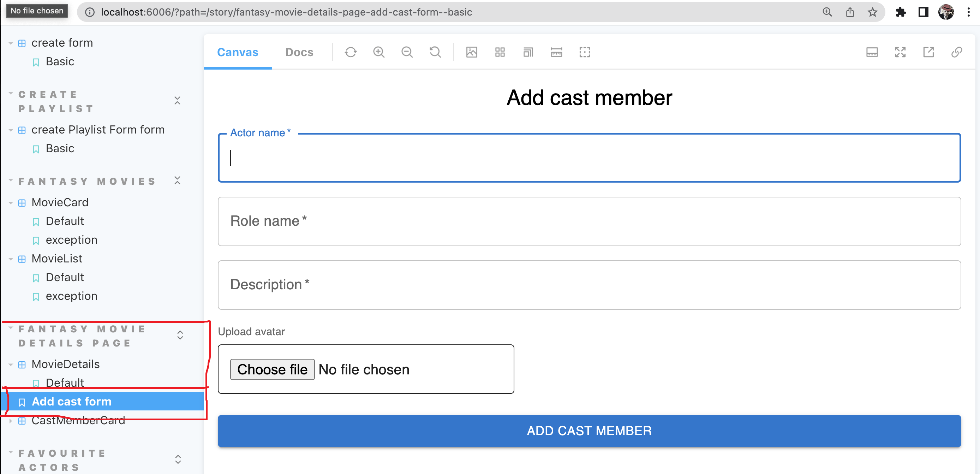Toggle the outline dashed-square icon
This screenshot has width=980, height=474.
[584, 52]
